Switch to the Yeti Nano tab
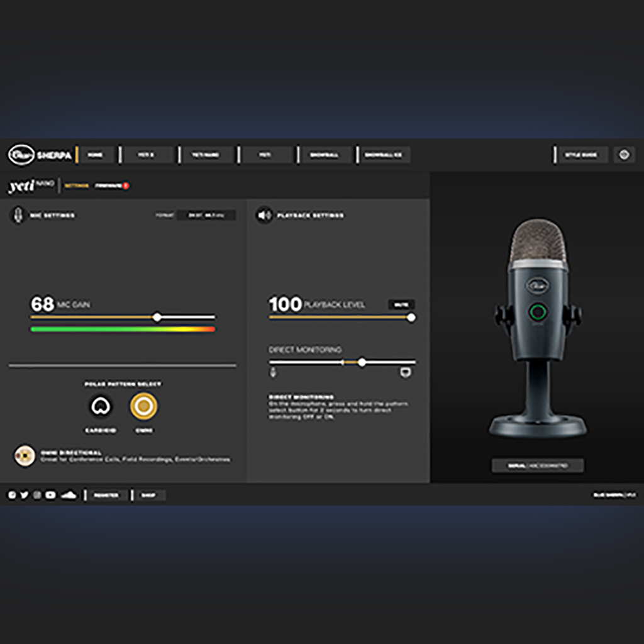This screenshot has width=644, height=644. (206, 155)
